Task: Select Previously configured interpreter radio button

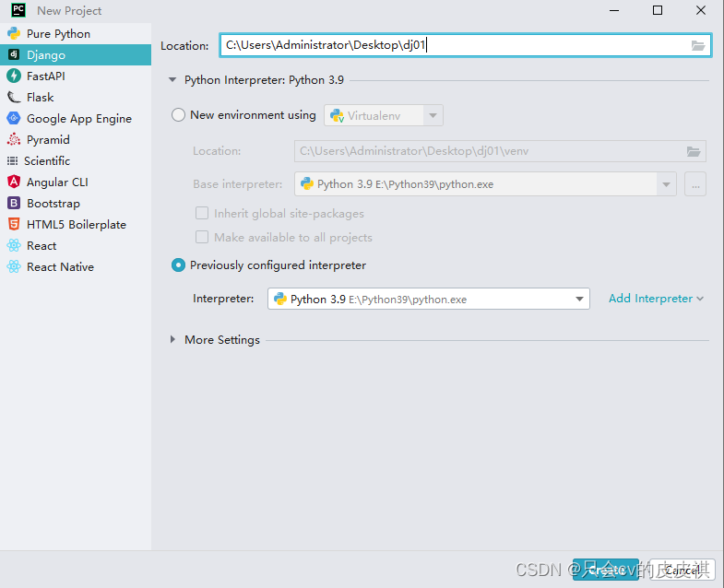Action: (178, 265)
